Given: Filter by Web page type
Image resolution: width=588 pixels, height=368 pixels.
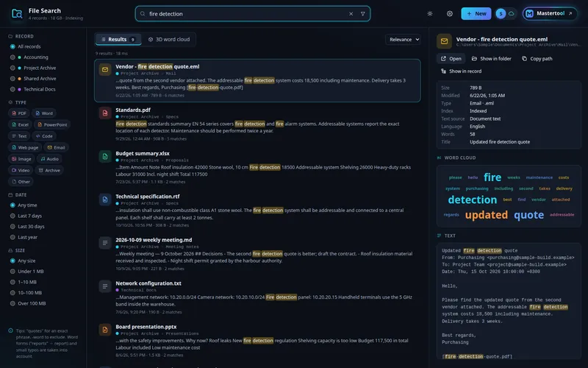Looking at the screenshot, I should pos(25,148).
